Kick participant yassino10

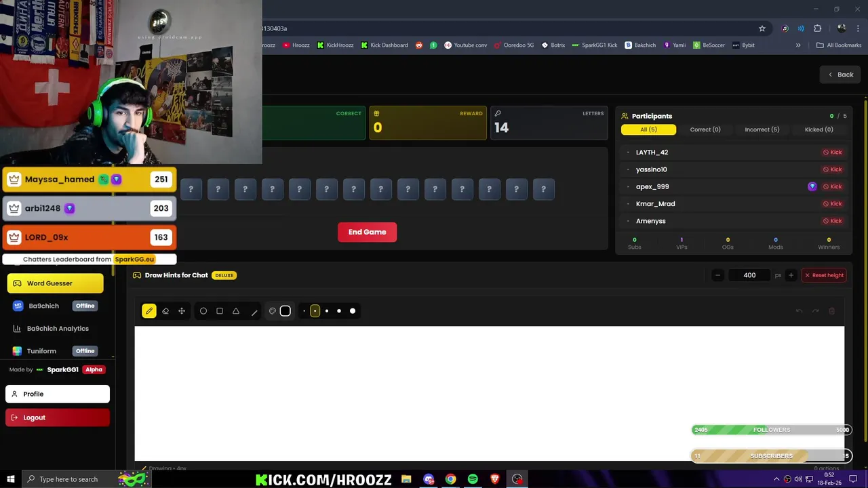[832, 169]
